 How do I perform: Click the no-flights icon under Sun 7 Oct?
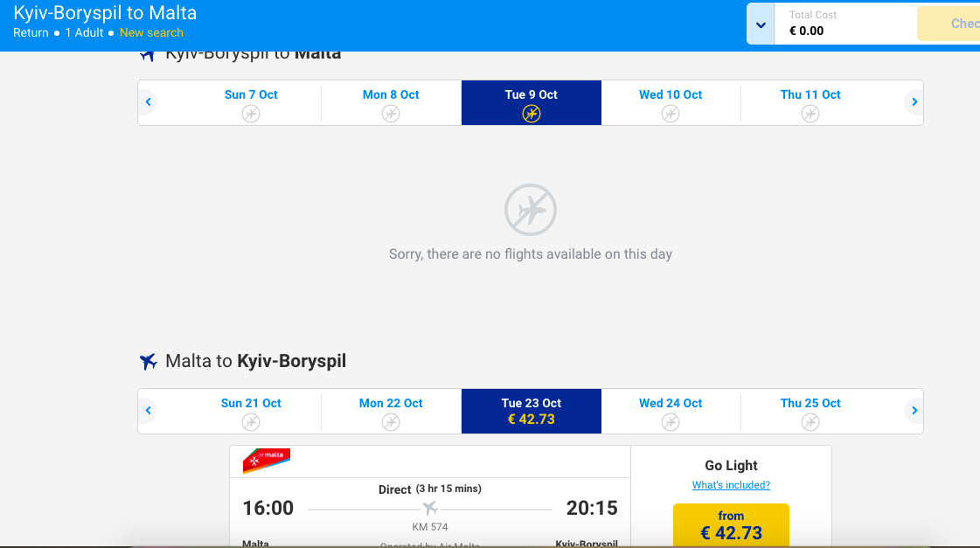click(251, 114)
